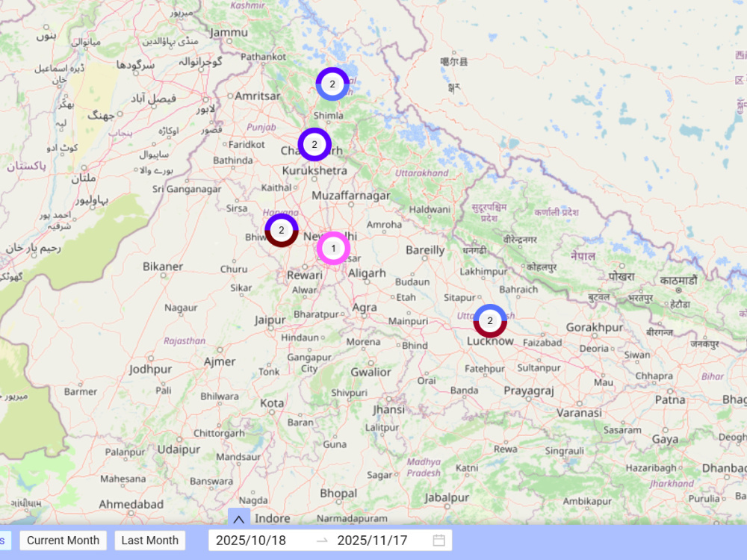Click the Ajmer city label
Screen dimensions: 747x560
(x=220, y=362)
